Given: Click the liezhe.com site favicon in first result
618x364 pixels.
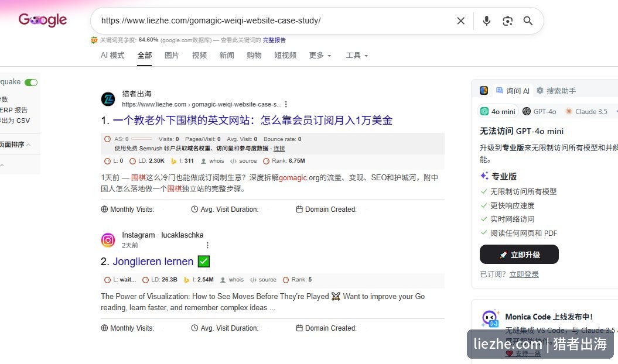Looking at the screenshot, I should tap(108, 99).
